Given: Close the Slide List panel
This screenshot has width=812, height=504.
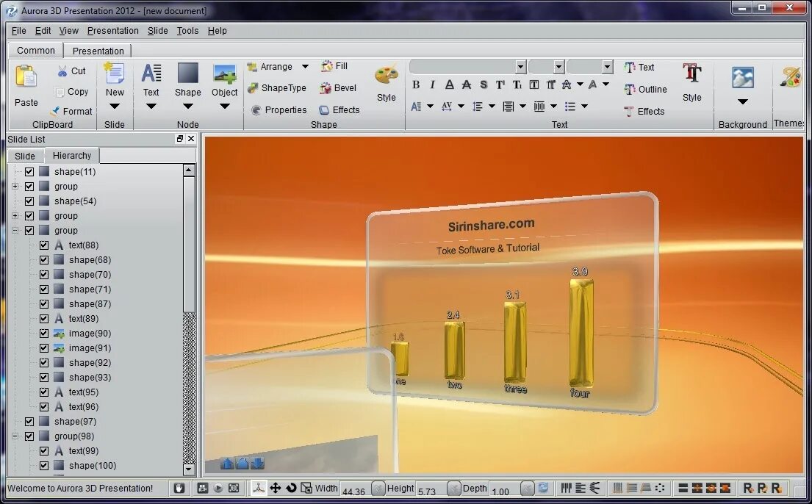Looking at the screenshot, I should (191, 139).
